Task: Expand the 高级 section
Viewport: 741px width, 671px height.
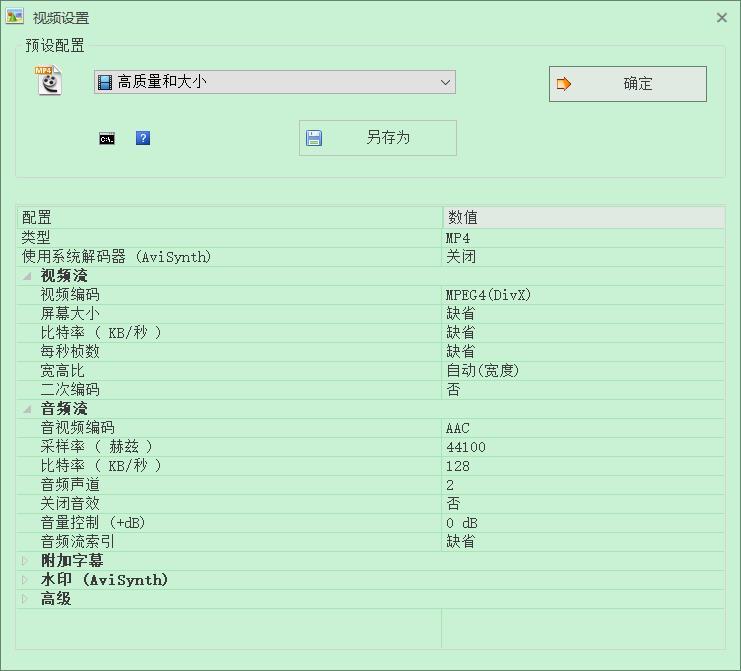Action: click(25, 599)
